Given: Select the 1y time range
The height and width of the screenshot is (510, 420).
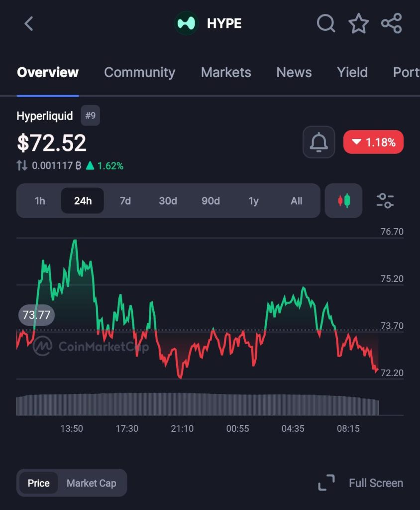Looking at the screenshot, I should tap(254, 201).
